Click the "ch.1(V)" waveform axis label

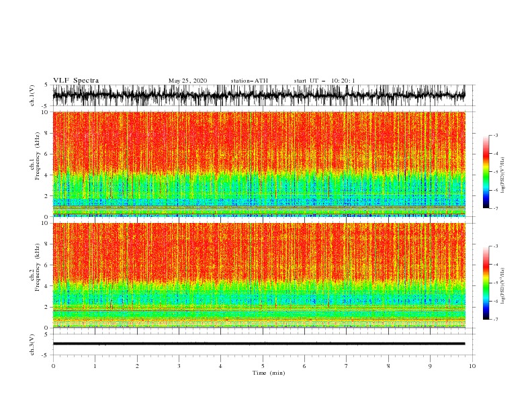[x=32, y=95]
